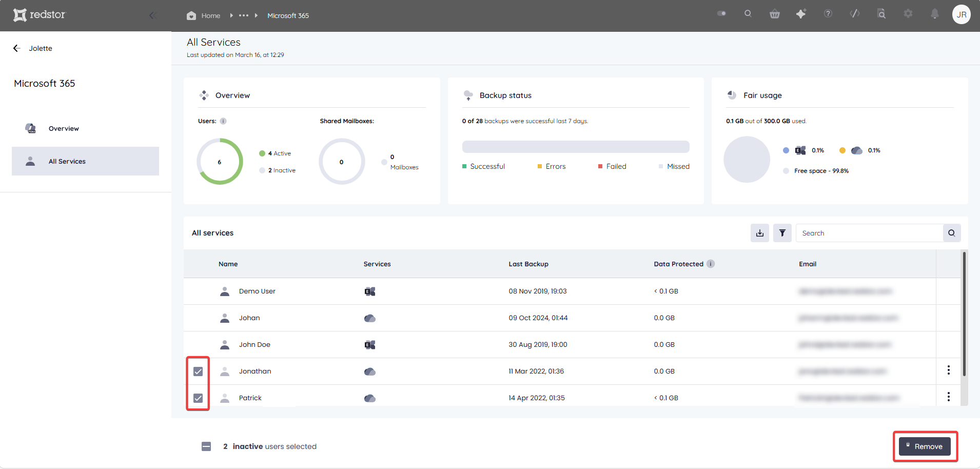This screenshot has height=469, width=980.
Task: Select All Services in the sidebar
Action: (85, 161)
